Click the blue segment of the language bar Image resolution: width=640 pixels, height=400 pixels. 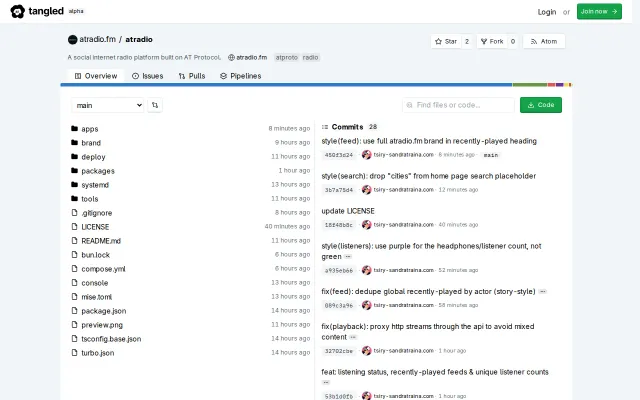click(286, 85)
